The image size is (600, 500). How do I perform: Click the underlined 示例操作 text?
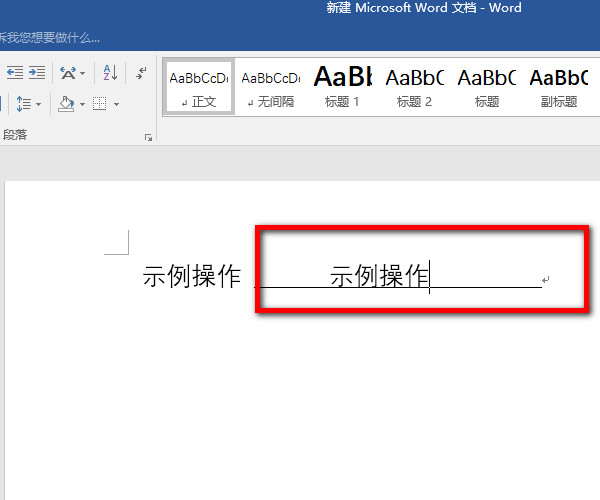point(379,276)
